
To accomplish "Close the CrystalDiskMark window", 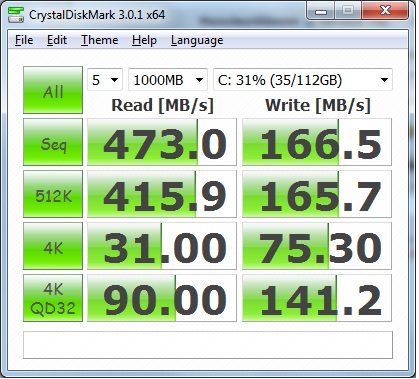I will [x=385, y=11].
